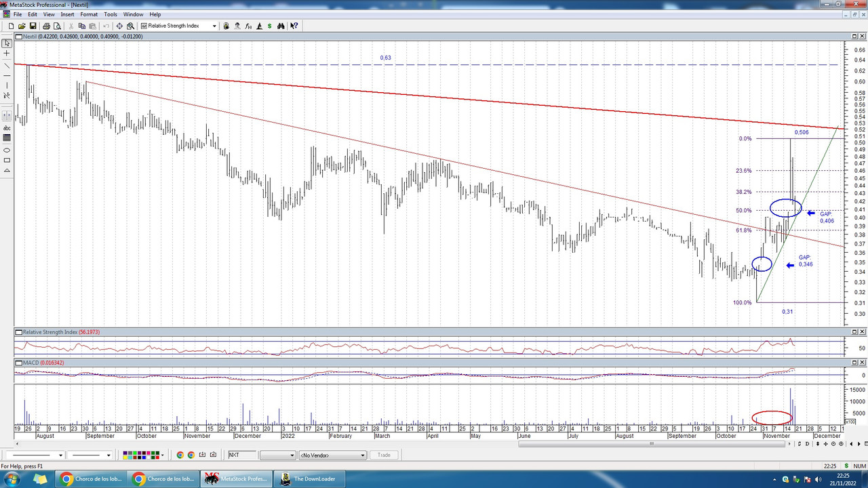
Task: Open the Expert Advisor icon
Action: tap(226, 26)
